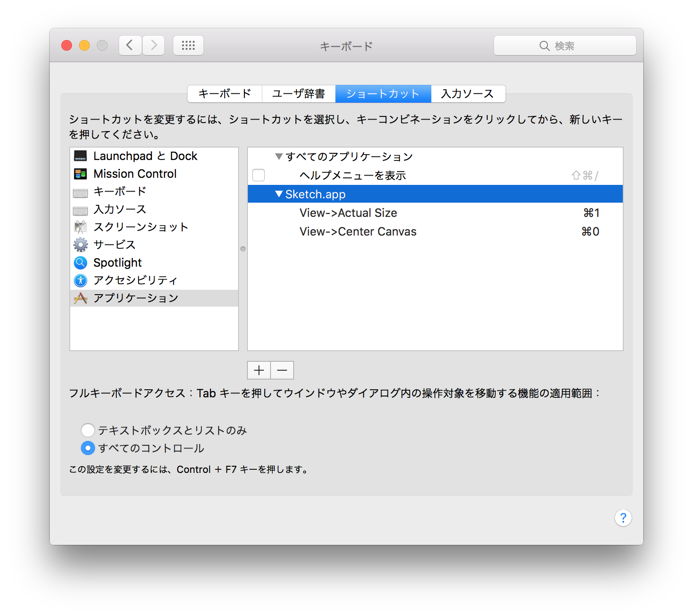Click the ヘルプメニューを表示 label

[x=353, y=176]
